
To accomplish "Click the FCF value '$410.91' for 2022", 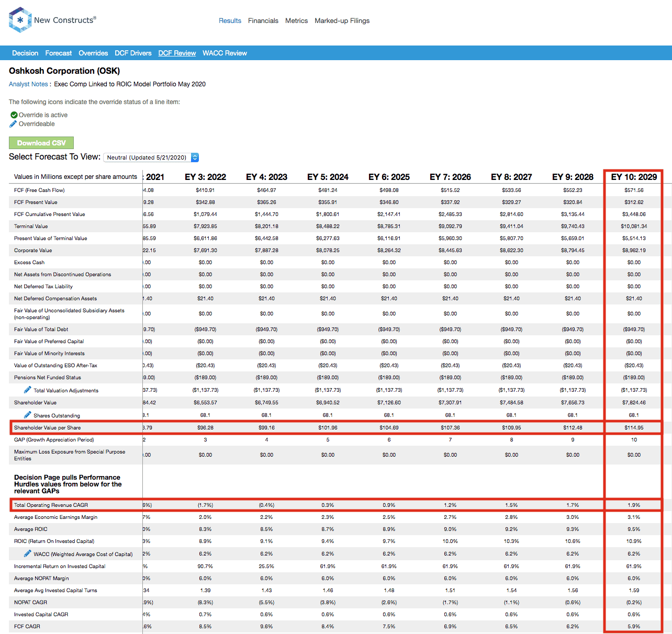I will (205, 190).
